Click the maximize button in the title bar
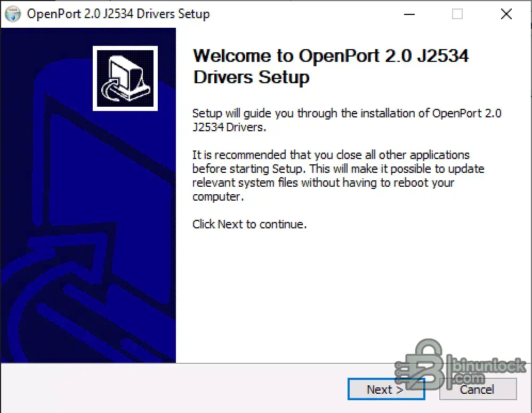This screenshot has width=532, height=413. coord(457,14)
